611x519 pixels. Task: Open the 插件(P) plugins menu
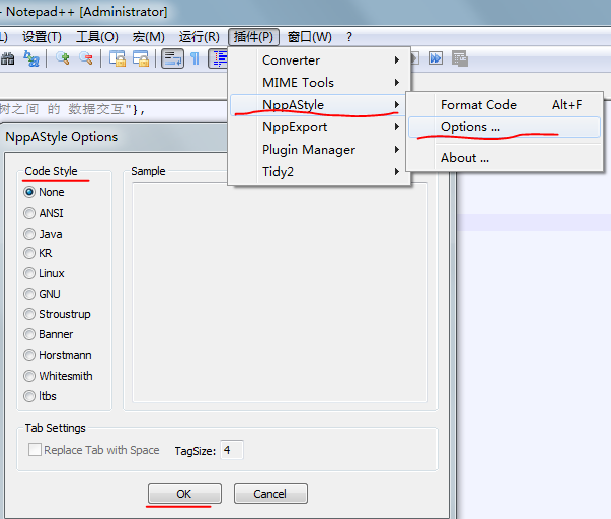point(254,37)
